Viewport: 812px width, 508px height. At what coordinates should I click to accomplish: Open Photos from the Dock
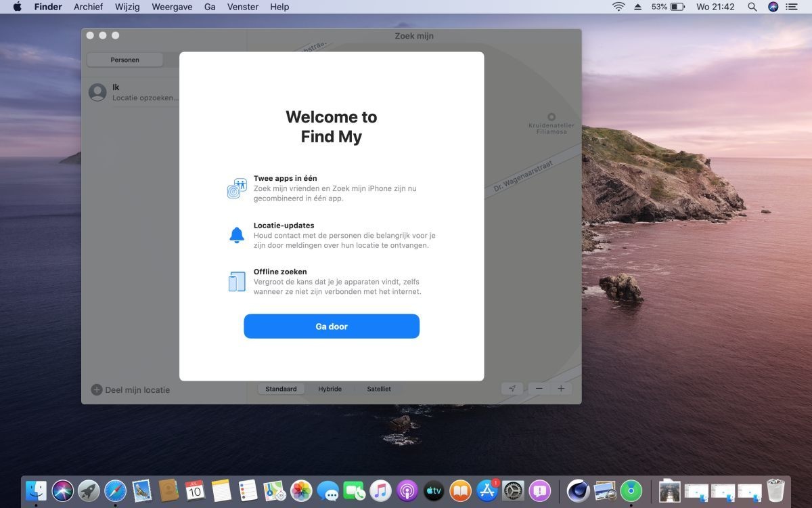301,490
